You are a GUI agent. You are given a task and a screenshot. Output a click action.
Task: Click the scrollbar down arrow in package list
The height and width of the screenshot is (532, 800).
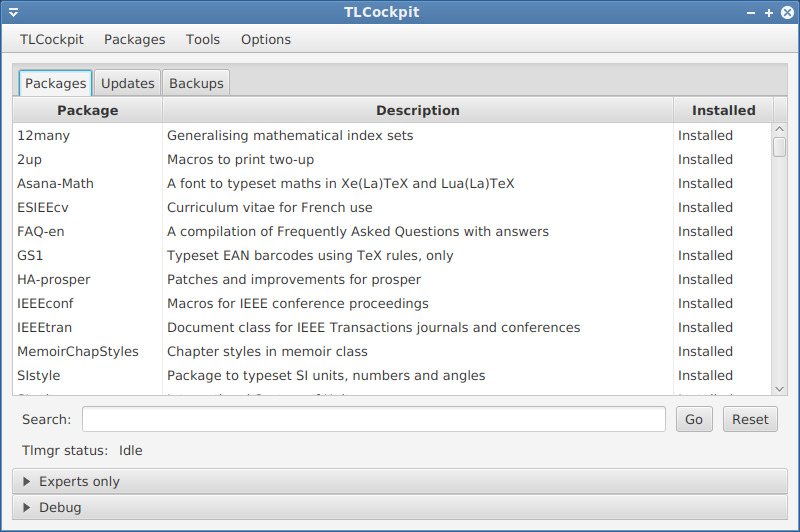point(780,388)
